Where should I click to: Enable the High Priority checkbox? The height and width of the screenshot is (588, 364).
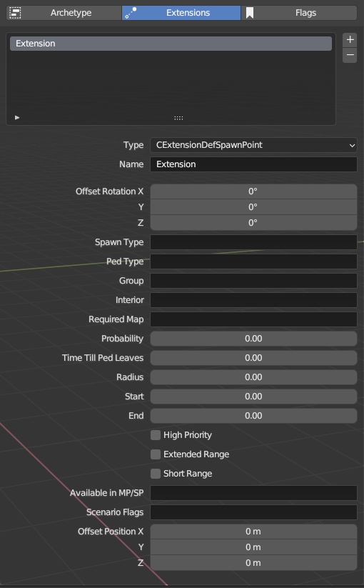156,435
